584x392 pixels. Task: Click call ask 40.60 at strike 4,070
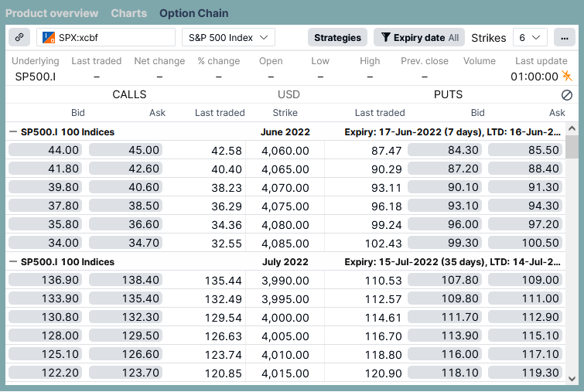coord(126,187)
